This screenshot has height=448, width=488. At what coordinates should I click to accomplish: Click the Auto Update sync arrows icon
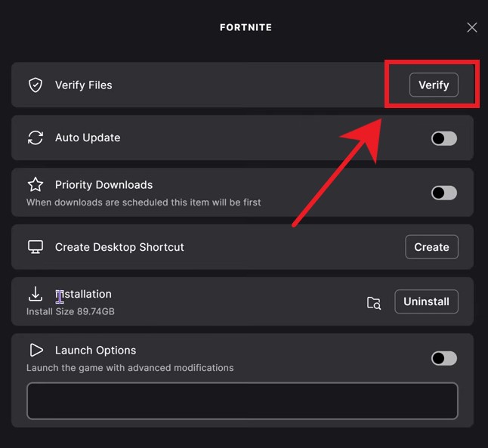click(36, 138)
